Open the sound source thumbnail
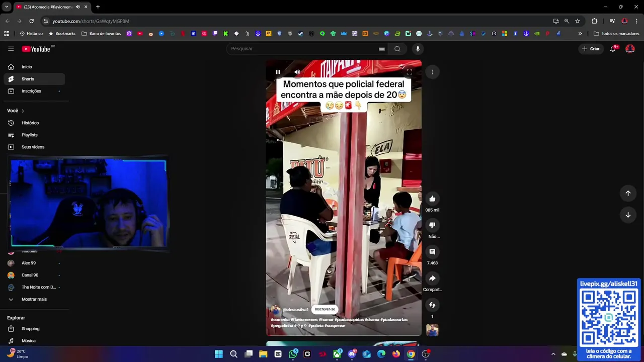644x362 pixels. pos(432,330)
